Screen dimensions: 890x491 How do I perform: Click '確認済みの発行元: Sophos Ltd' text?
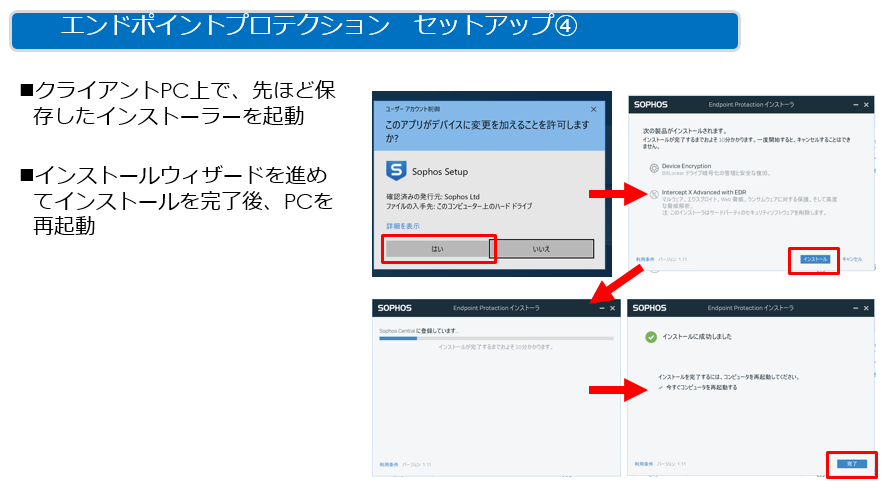pos(433,196)
